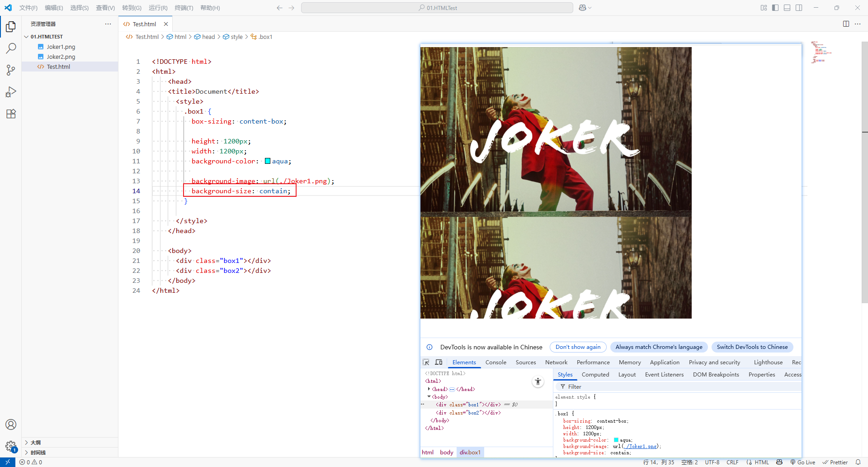Open the Copilot dropdown arrow in title bar
The image size is (868, 467).
tap(590, 8)
